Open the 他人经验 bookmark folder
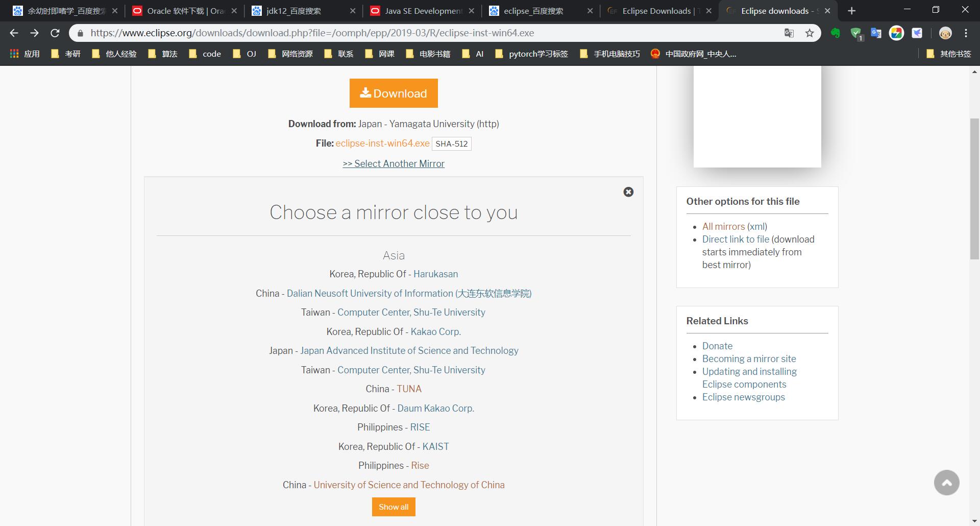The image size is (980, 526). [114, 54]
